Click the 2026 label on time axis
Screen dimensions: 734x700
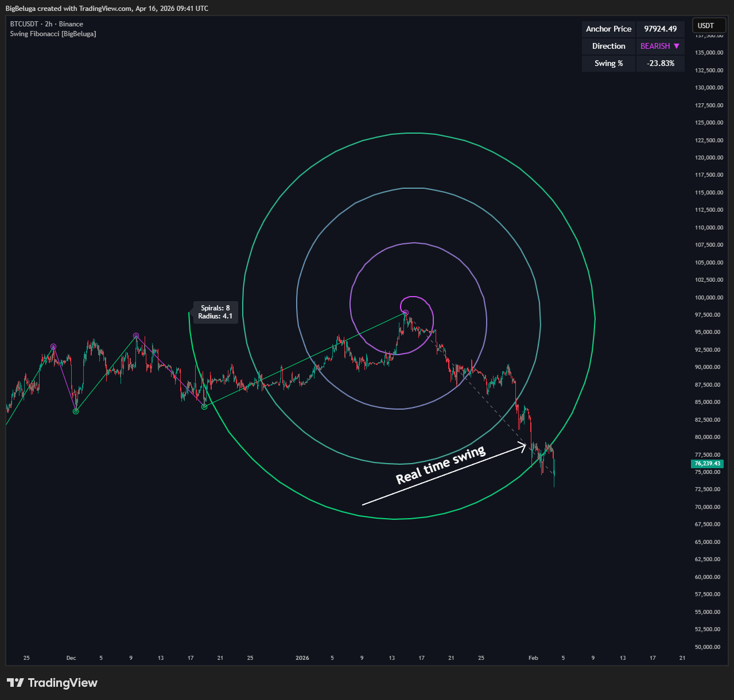click(302, 658)
